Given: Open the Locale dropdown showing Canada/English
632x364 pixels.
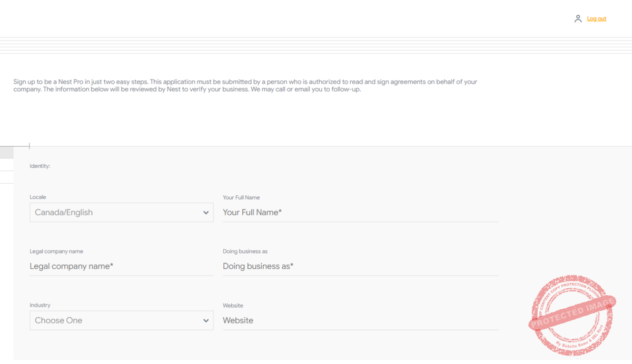Looking at the screenshot, I should click(116, 213).
